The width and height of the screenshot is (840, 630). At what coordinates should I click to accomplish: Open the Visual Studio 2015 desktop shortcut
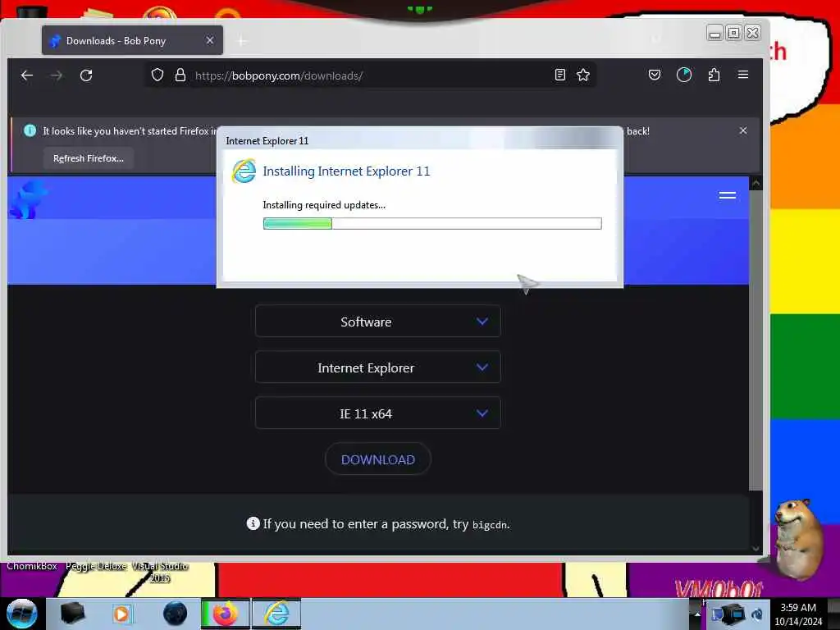click(160, 572)
